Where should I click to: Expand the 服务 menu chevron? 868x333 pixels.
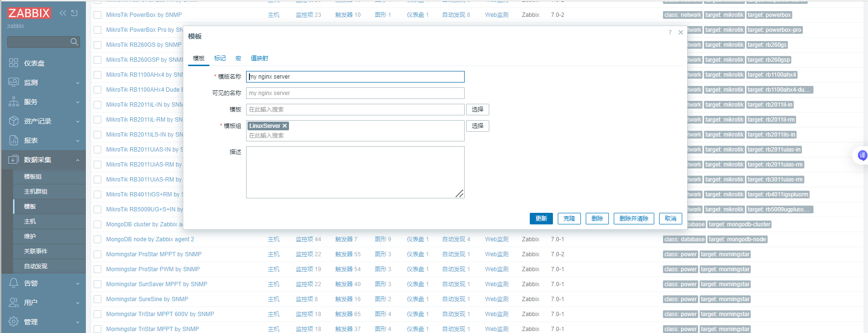click(78, 102)
